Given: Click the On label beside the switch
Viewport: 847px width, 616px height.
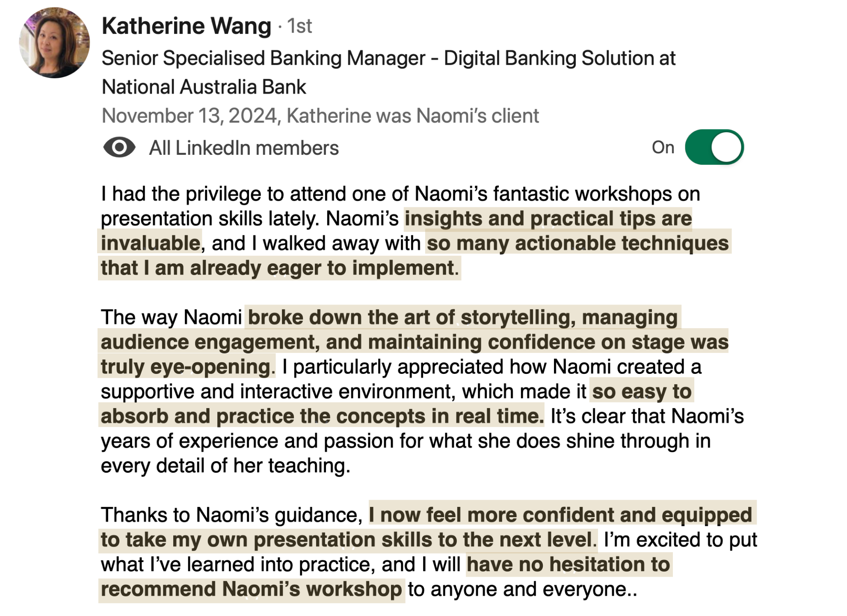Looking at the screenshot, I should pos(663,147).
